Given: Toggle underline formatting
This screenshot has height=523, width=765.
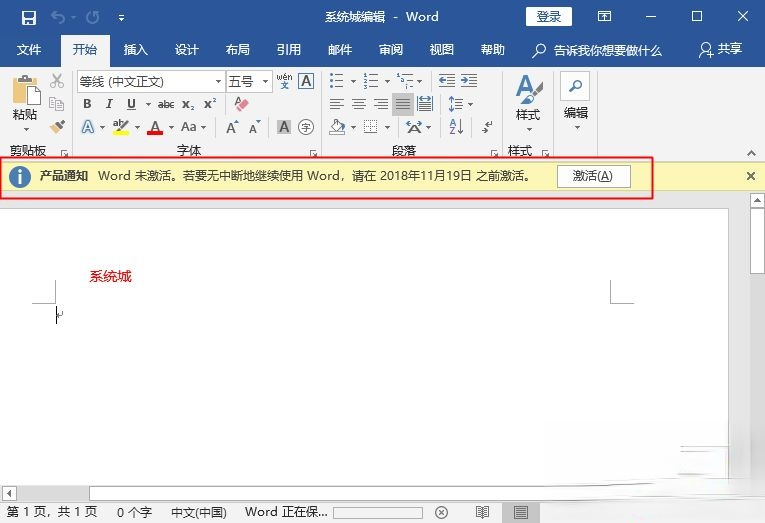Looking at the screenshot, I should 131,104.
